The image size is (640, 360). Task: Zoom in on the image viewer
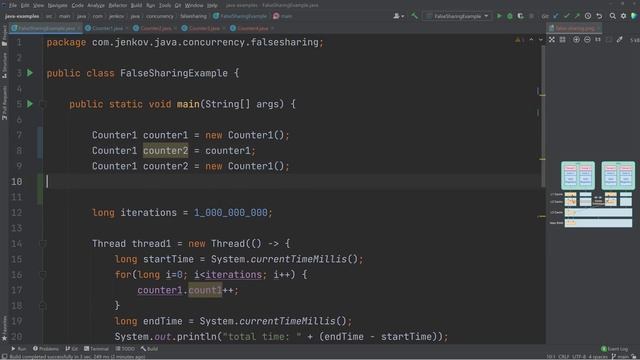(x=576, y=40)
